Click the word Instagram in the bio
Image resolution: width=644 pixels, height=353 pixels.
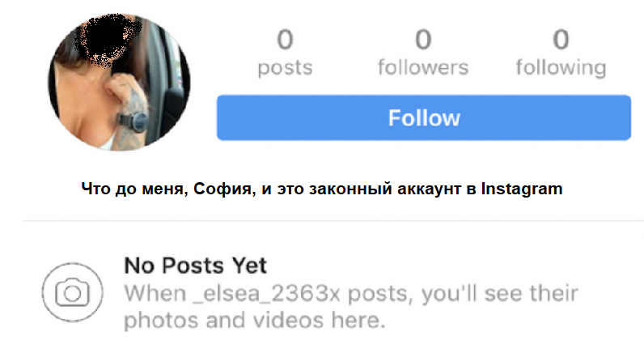click(522, 189)
